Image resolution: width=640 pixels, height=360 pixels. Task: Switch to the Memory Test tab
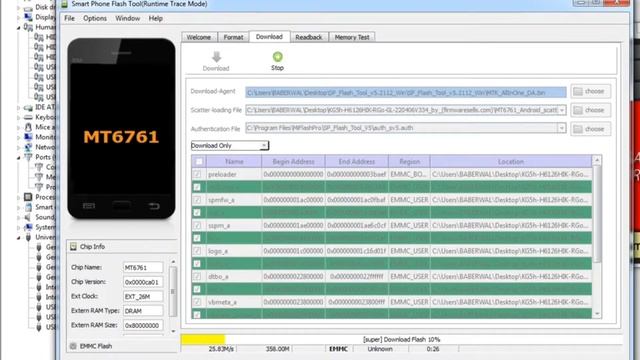point(352,37)
